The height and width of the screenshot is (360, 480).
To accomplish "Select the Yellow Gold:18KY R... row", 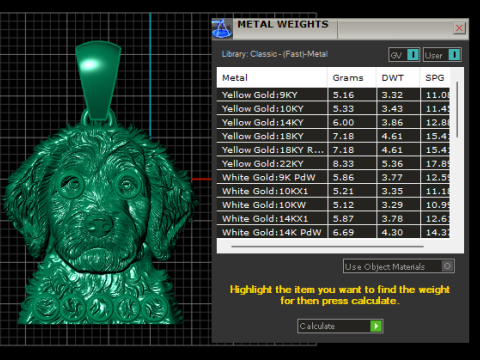I will 333,150.
